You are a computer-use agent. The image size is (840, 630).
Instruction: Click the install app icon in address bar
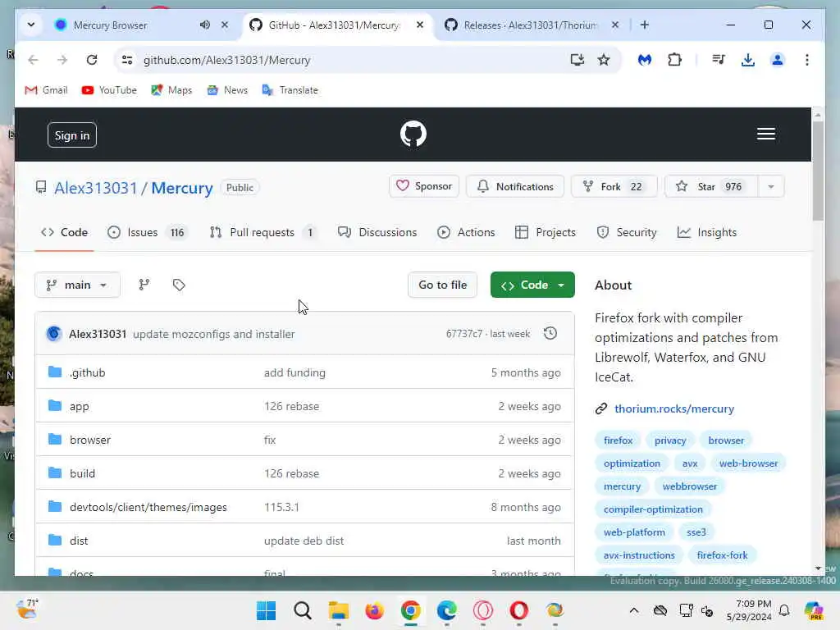pos(577,60)
